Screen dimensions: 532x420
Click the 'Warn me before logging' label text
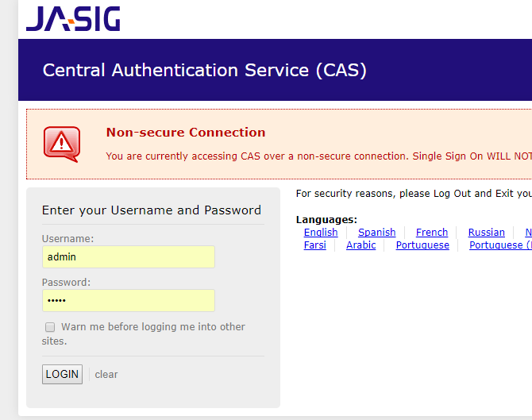pyautogui.click(x=152, y=327)
